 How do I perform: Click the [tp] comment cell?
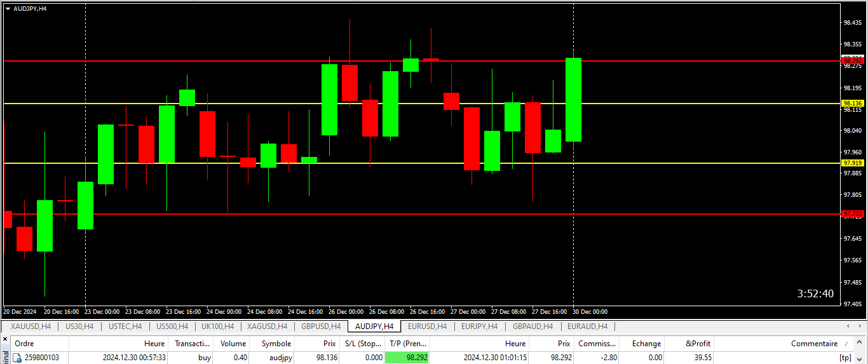point(844,358)
